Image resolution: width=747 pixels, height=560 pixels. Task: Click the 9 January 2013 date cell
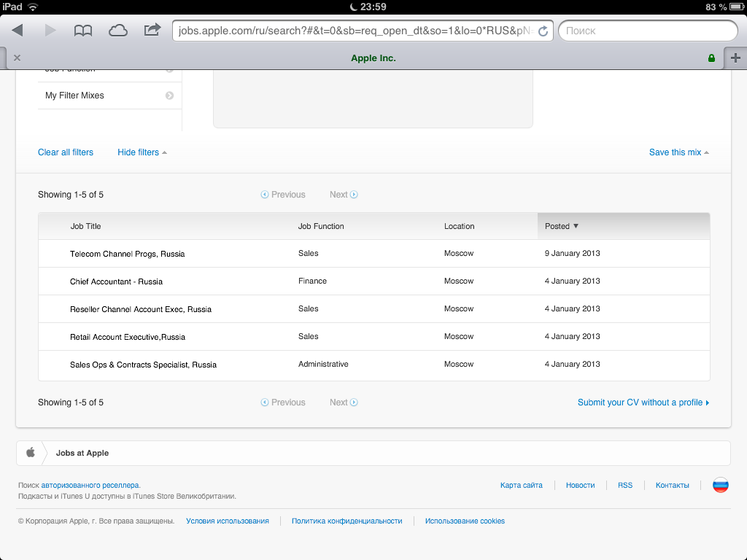pyautogui.click(x=572, y=253)
